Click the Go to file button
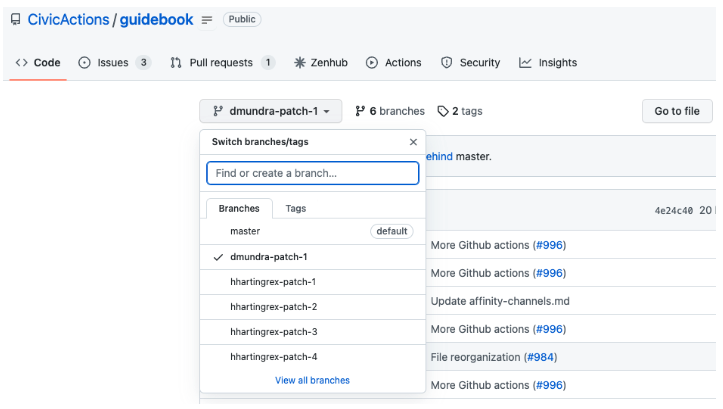The image size is (723, 409). pos(677,111)
